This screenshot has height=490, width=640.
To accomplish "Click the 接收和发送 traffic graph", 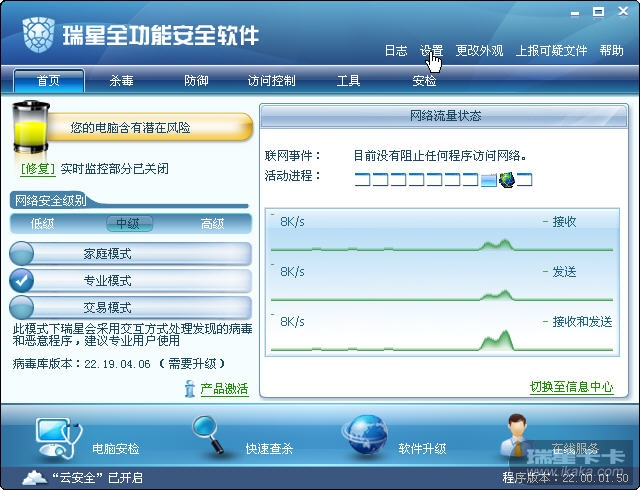I will click(x=442, y=332).
